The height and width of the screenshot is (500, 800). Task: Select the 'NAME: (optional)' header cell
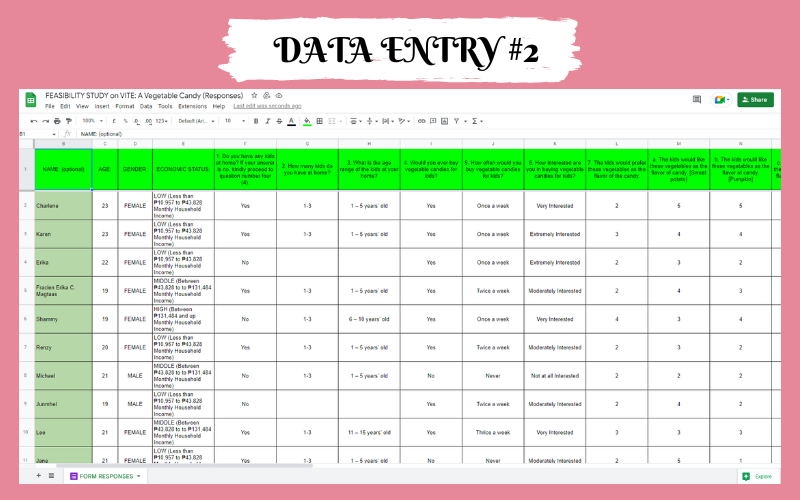[x=63, y=169]
